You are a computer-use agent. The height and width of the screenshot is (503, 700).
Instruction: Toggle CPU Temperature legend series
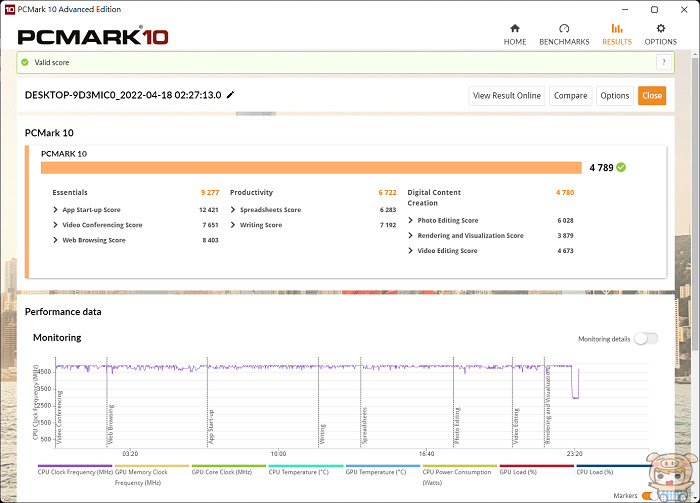point(306,470)
